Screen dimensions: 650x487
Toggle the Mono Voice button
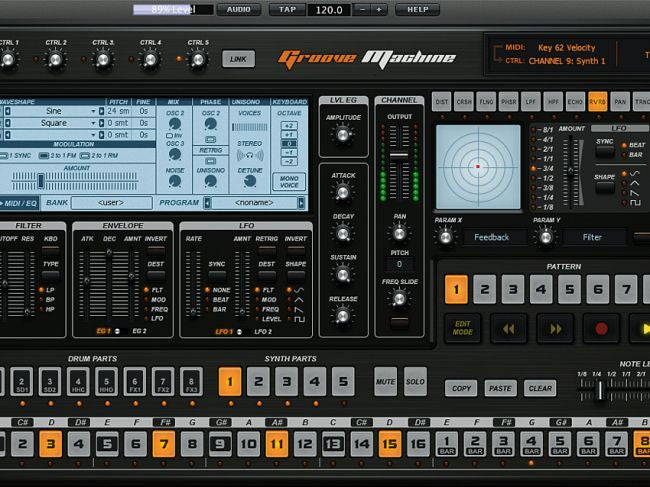point(289,182)
